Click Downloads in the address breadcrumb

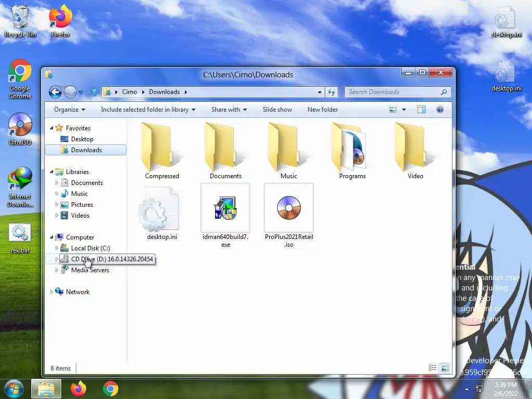point(164,92)
